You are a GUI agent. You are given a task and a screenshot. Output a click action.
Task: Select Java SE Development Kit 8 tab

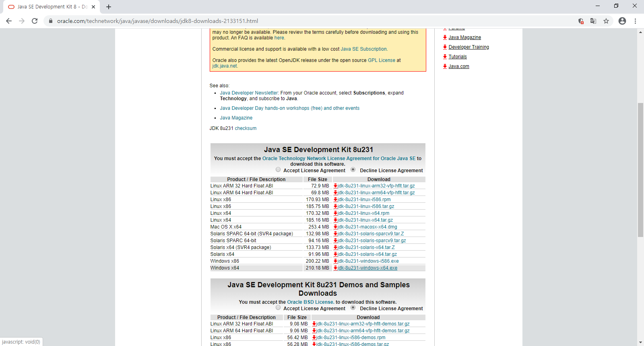(x=52, y=7)
